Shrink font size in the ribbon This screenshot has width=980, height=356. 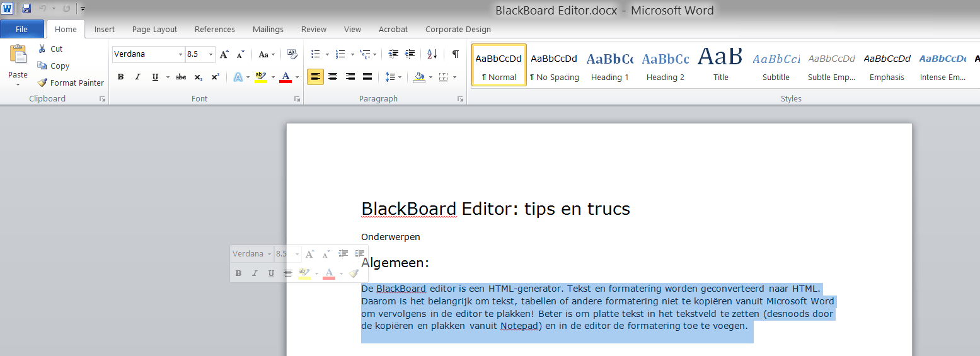240,54
